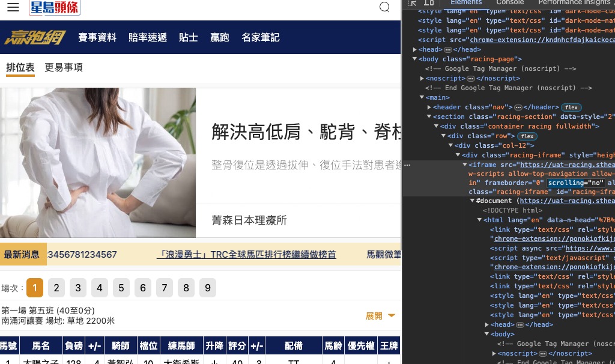Click the ellipsis badge beside the head tag
Viewport: 615px width, 364px height.
447,50
